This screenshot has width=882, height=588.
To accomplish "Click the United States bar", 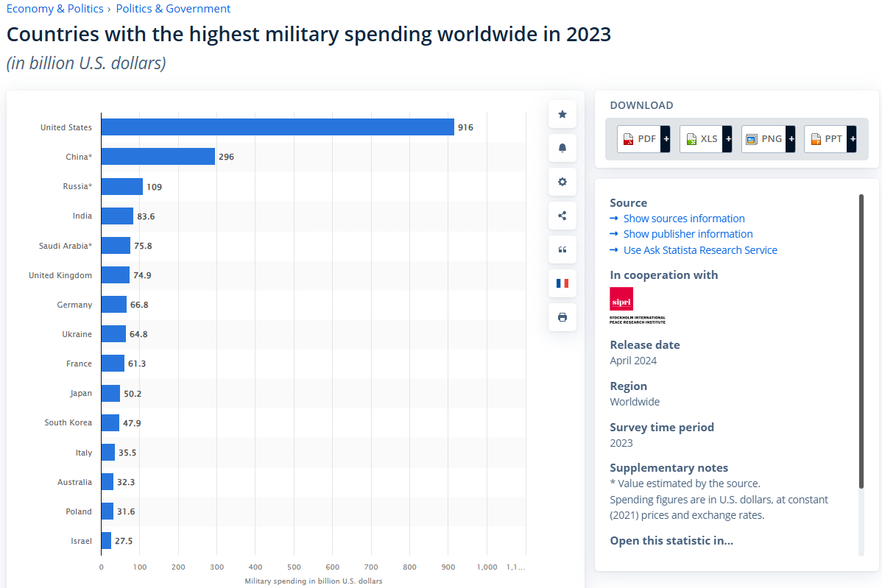I will coord(277,127).
